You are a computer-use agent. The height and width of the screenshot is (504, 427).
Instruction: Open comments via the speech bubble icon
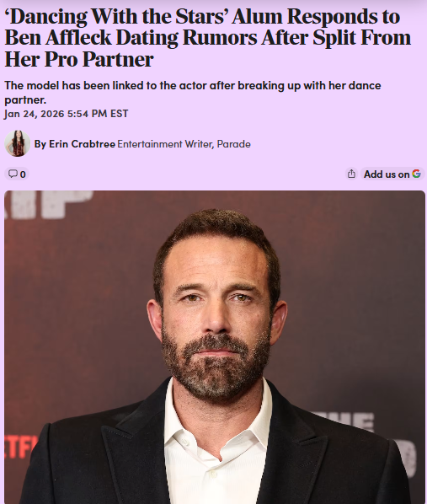13,174
